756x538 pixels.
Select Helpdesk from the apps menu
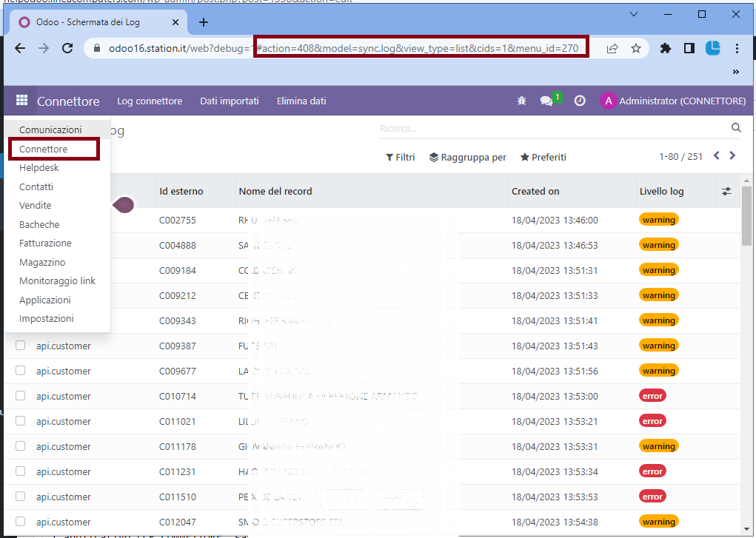click(x=39, y=168)
